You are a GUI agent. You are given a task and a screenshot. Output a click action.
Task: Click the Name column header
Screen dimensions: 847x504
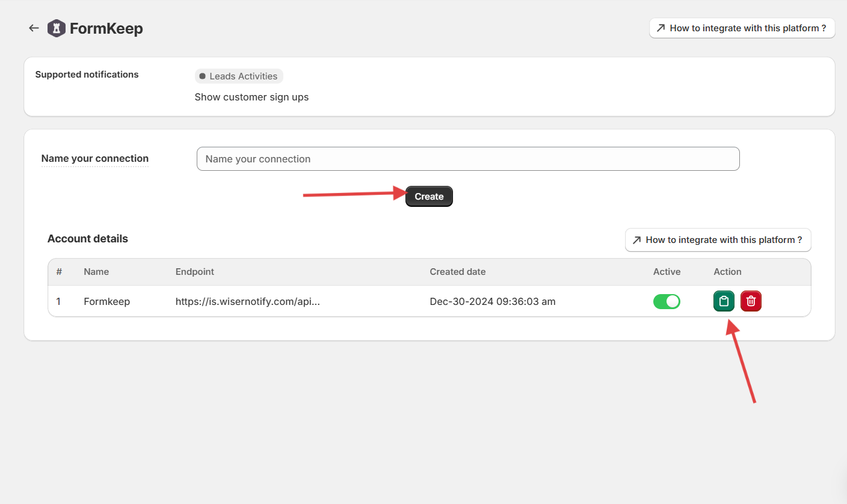pyautogui.click(x=96, y=272)
